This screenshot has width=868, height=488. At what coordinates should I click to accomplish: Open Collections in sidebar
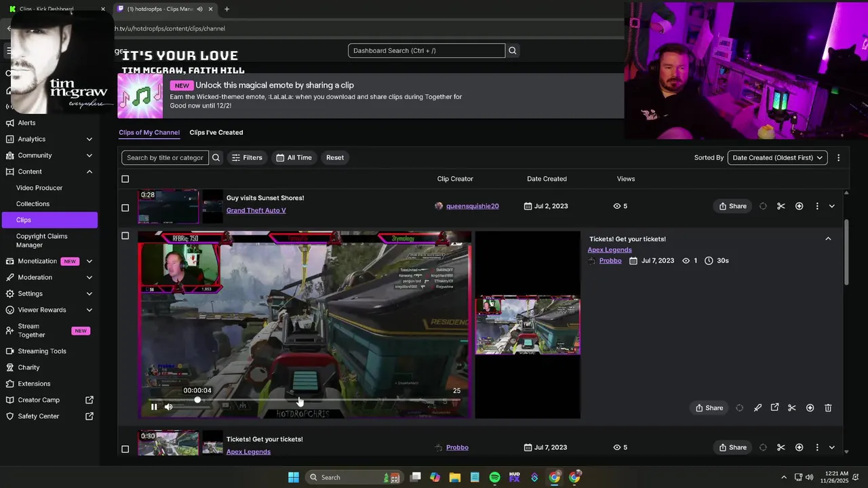click(33, 204)
